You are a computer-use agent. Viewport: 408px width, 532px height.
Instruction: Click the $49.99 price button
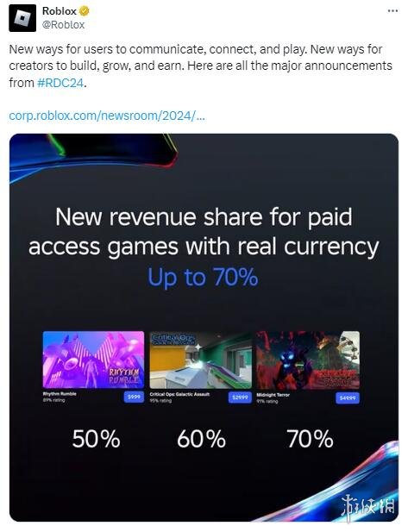tap(348, 398)
